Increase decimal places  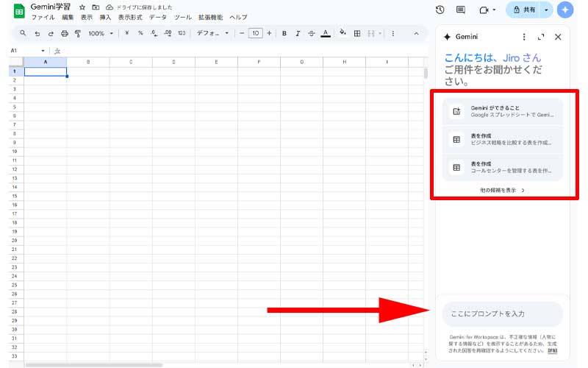[x=168, y=33]
